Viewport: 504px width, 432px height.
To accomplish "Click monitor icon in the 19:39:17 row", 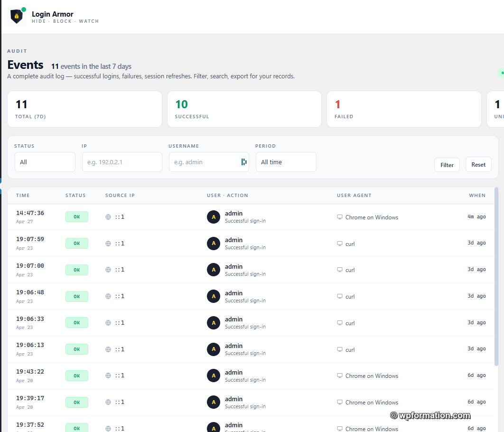I will (340, 402).
